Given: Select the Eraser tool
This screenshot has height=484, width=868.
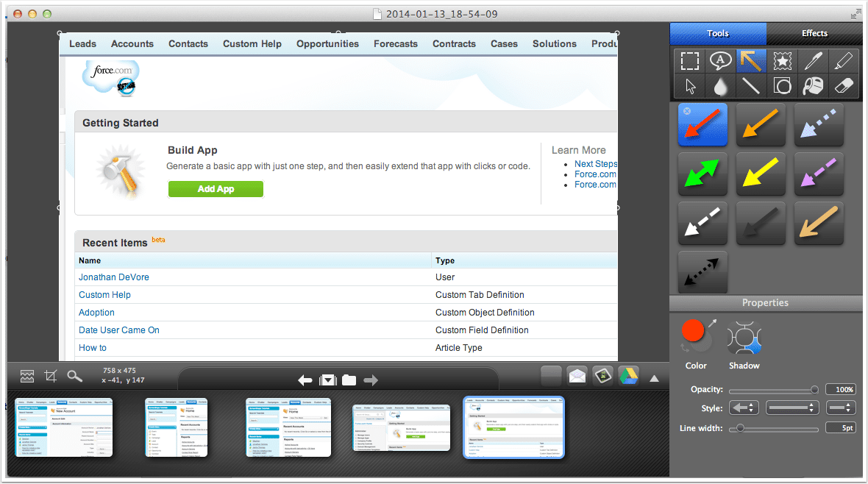Looking at the screenshot, I should tap(844, 86).
